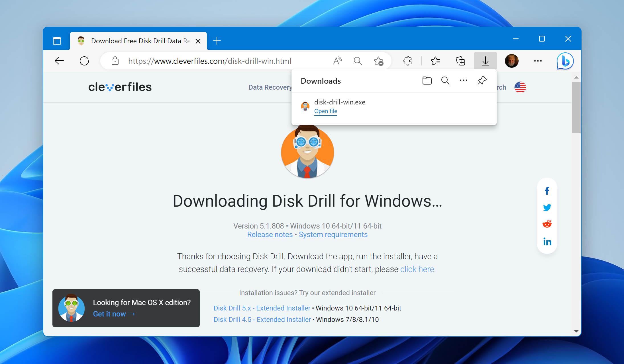624x364 pixels.
Task: Open Edge Settings and more menu
Action: click(x=538, y=61)
